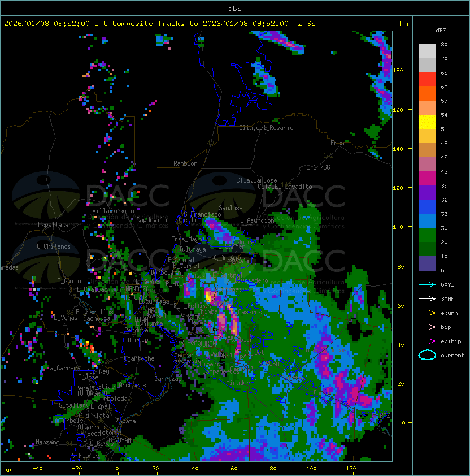Viewport: 470px width, 476px height.
Task: Pick the light gray 70-80 dBZ swatch
Action: pyautogui.click(x=427, y=51)
